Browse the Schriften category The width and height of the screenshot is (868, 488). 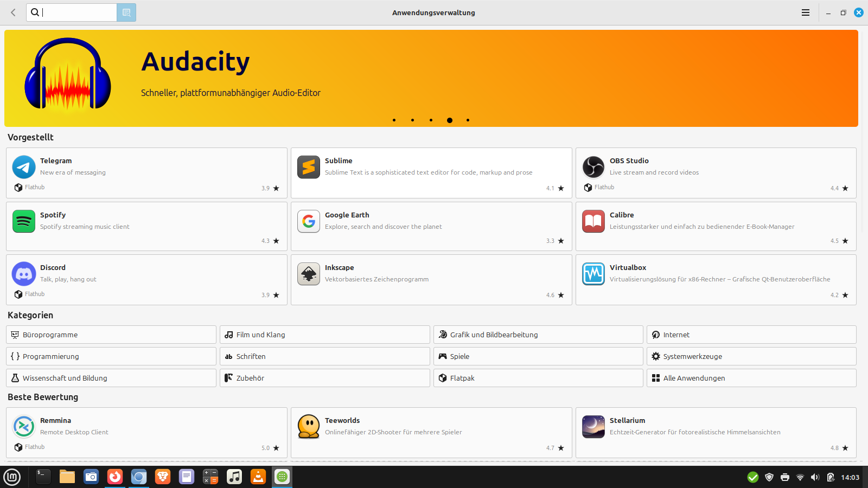pos(325,356)
